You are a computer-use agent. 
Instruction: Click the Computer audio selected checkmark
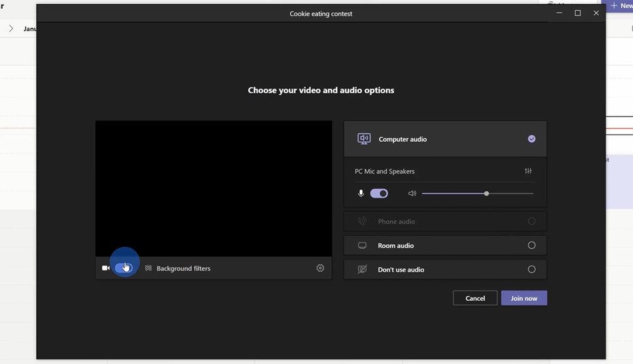click(x=531, y=138)
